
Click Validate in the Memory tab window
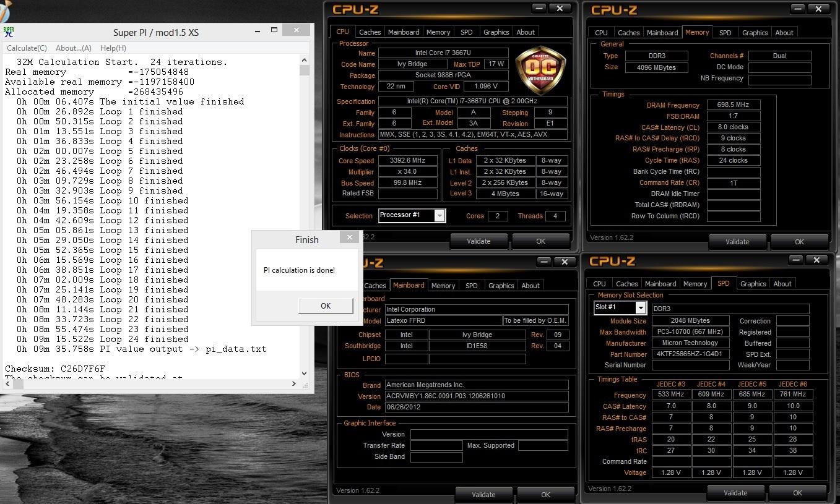pyautogui.click(x=737, y=242)
